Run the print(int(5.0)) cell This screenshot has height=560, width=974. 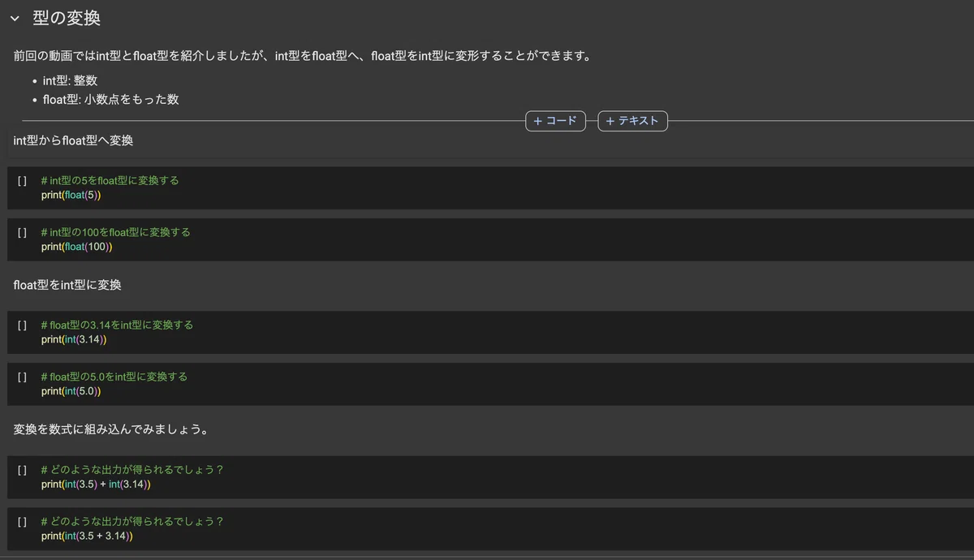22,377
